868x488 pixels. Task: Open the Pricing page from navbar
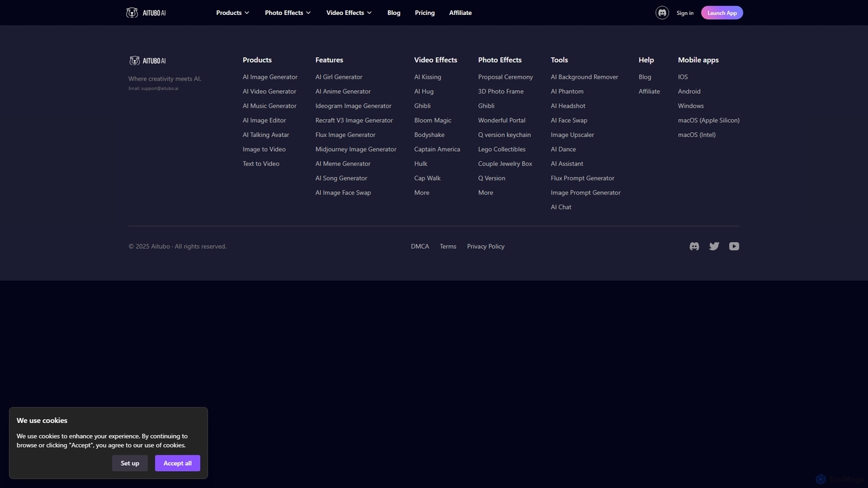click(x=425, y=13)
